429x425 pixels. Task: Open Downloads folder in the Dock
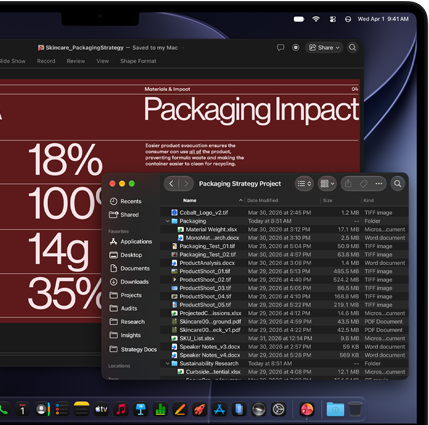pos(335,409)
